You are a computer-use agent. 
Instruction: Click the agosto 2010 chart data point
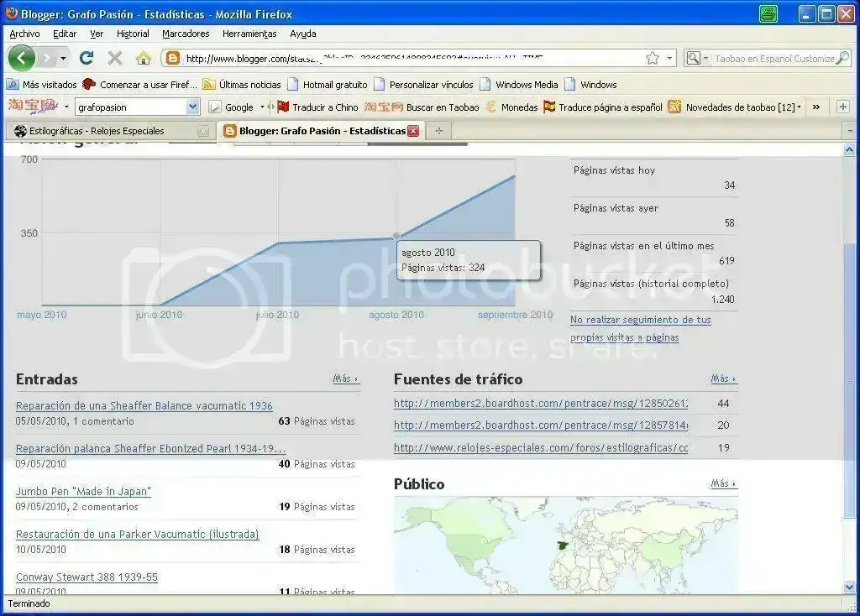[396, 236]
